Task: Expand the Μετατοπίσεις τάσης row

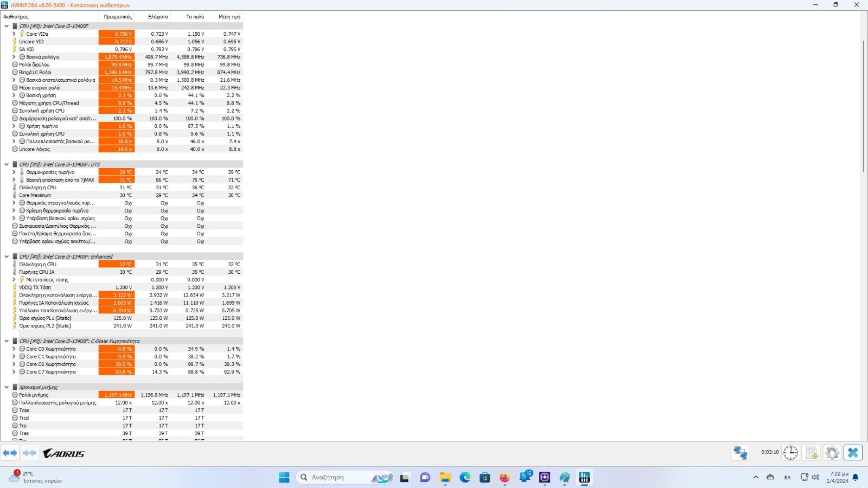Action: tap(14, 280)
